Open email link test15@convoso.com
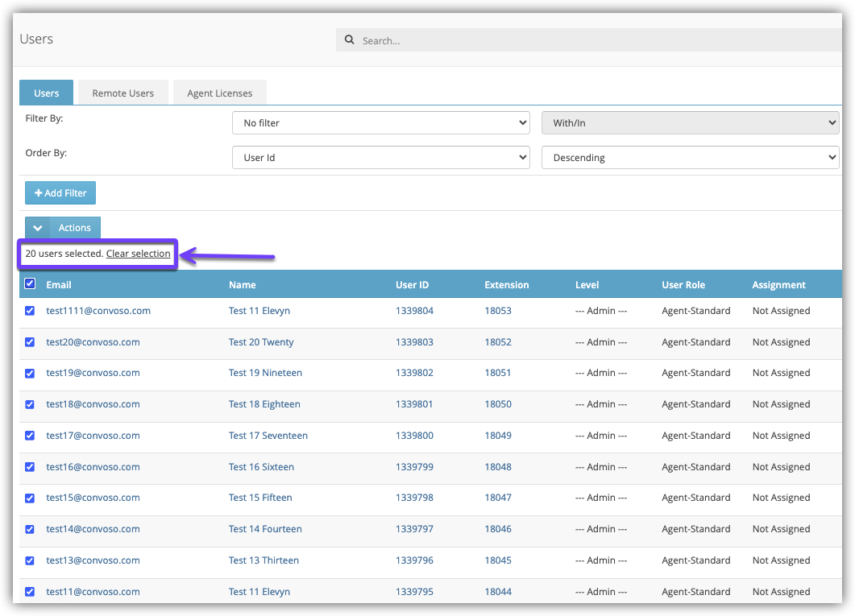This screenshot has height=616, width=855. click(93, 498)
